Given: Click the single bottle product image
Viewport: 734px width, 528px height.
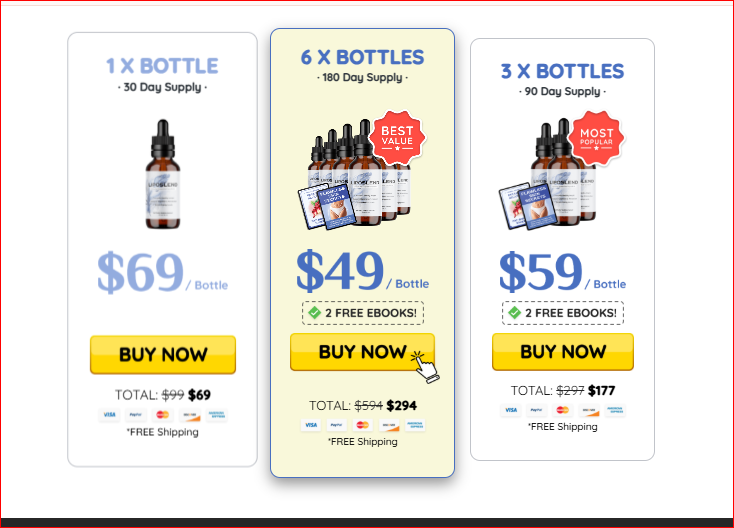Looking at the screenshot, I should coord(162,174).
